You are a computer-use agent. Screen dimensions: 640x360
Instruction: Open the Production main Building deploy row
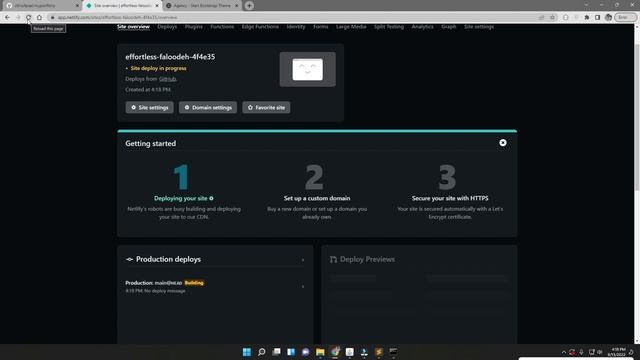pyautogui.click(x=215, y=287)
